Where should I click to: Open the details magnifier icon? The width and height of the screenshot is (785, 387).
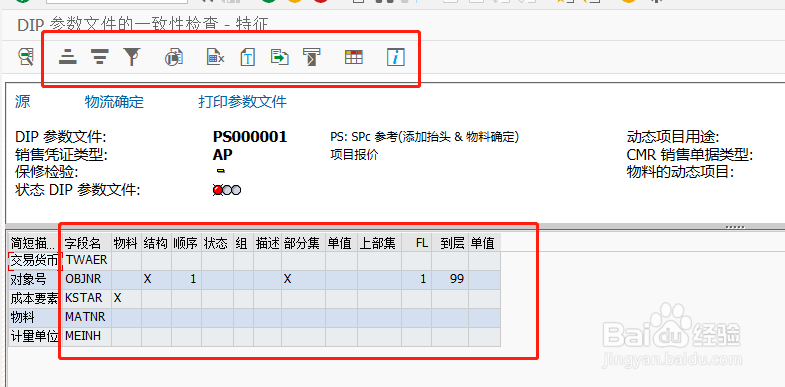point(26,57)
